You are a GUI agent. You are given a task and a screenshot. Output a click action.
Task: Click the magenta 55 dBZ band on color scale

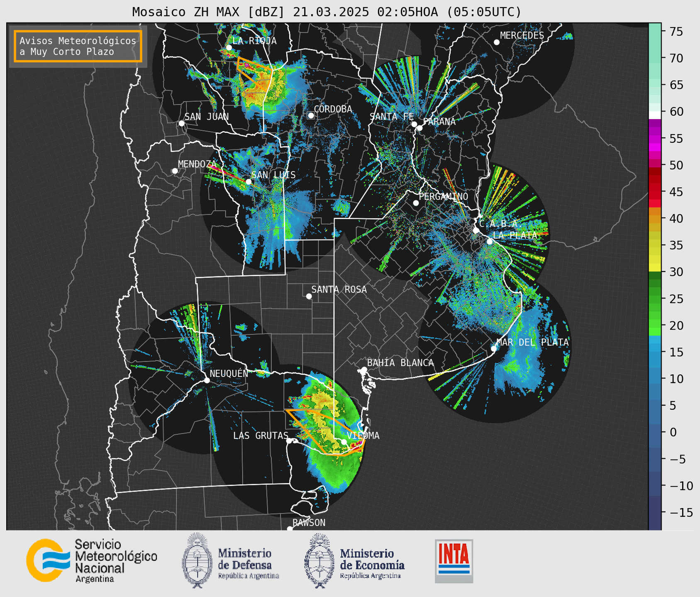pyautogui.click(x=655, y=139)
